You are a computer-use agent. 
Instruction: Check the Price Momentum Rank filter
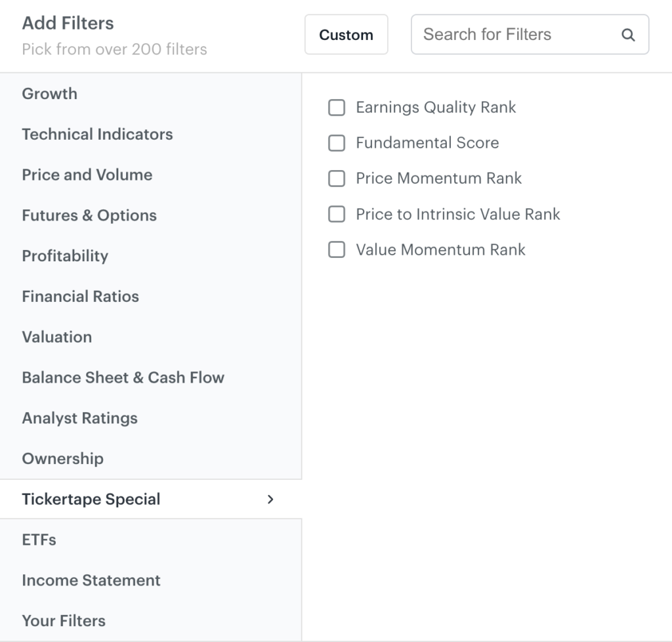point(337,179)
